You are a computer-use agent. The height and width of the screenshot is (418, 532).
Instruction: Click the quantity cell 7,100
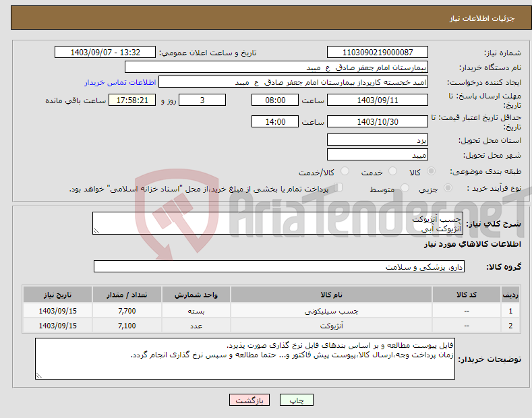(x=127, y=326)
